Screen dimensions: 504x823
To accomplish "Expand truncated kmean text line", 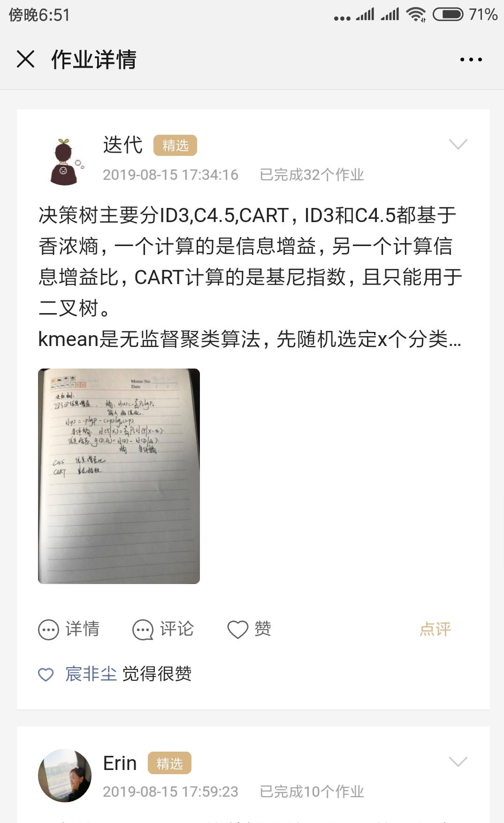I will click(x=250, y=339).
